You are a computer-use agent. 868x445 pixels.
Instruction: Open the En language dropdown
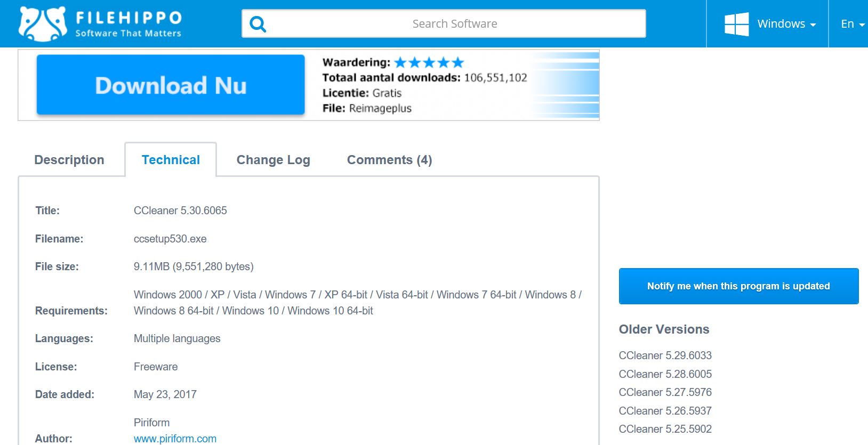click(x=852, y=24)
